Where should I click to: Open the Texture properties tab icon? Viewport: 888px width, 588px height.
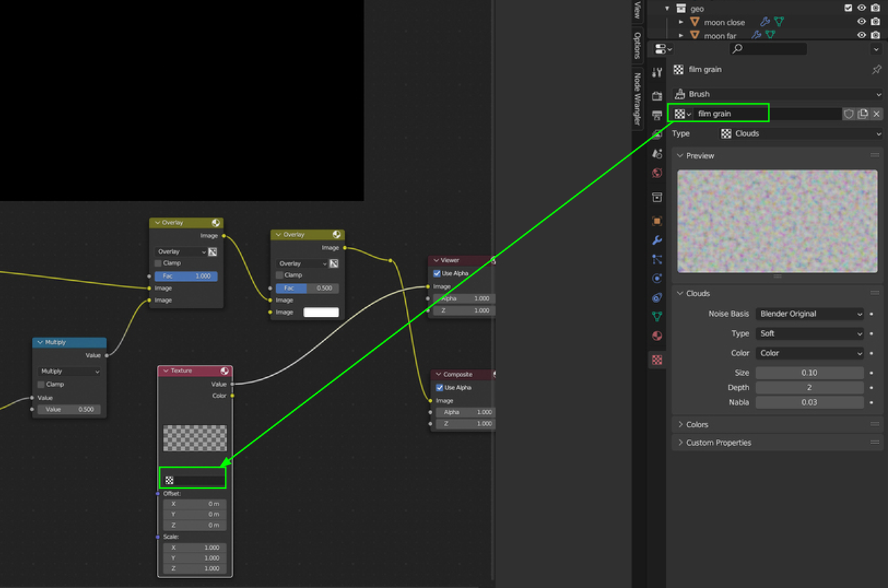[x=657, y=360]
